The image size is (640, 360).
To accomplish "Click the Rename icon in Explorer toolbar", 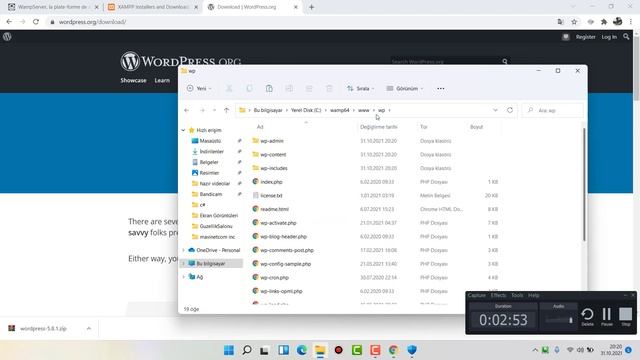I will (289, 89).
